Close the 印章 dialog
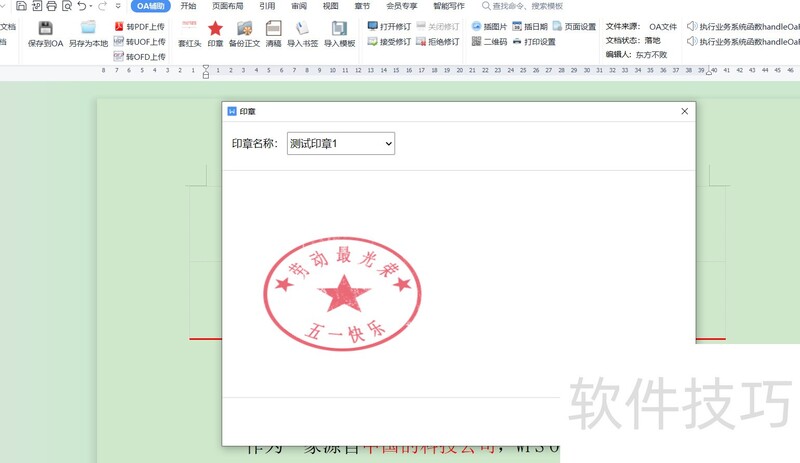Viewport: 800px width, 463px height. tap(685, 111)
